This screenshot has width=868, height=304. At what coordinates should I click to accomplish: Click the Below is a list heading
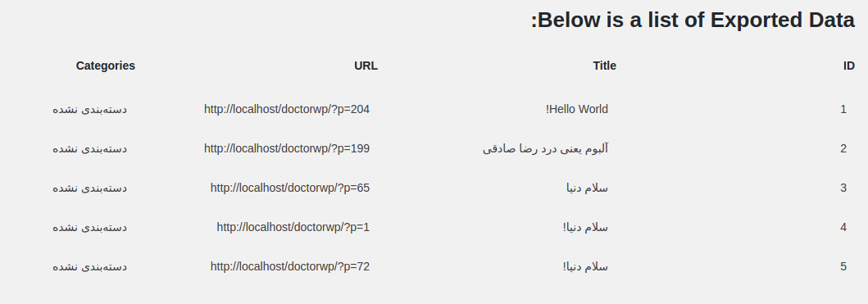click(x=693, y=20)
